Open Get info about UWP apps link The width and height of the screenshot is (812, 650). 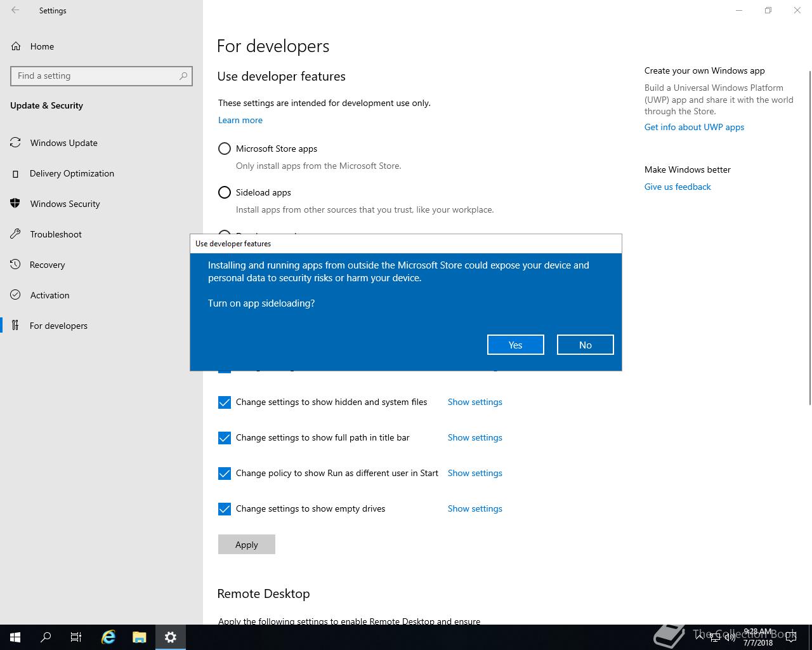(x=694, y=127)
